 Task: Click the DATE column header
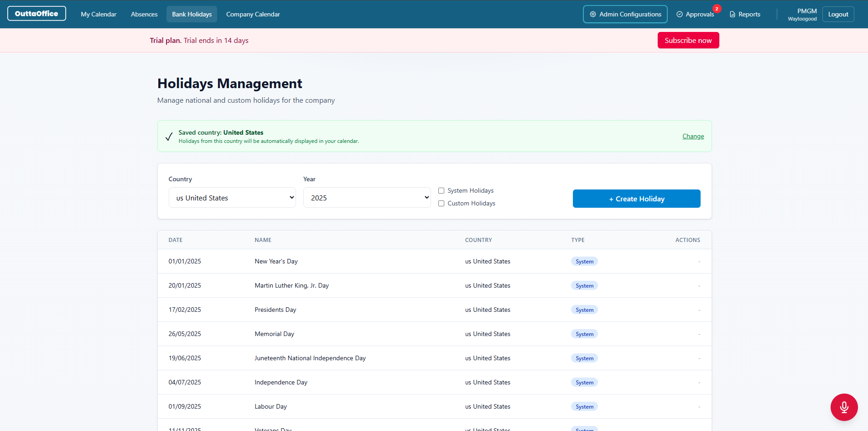click(176, 240)
